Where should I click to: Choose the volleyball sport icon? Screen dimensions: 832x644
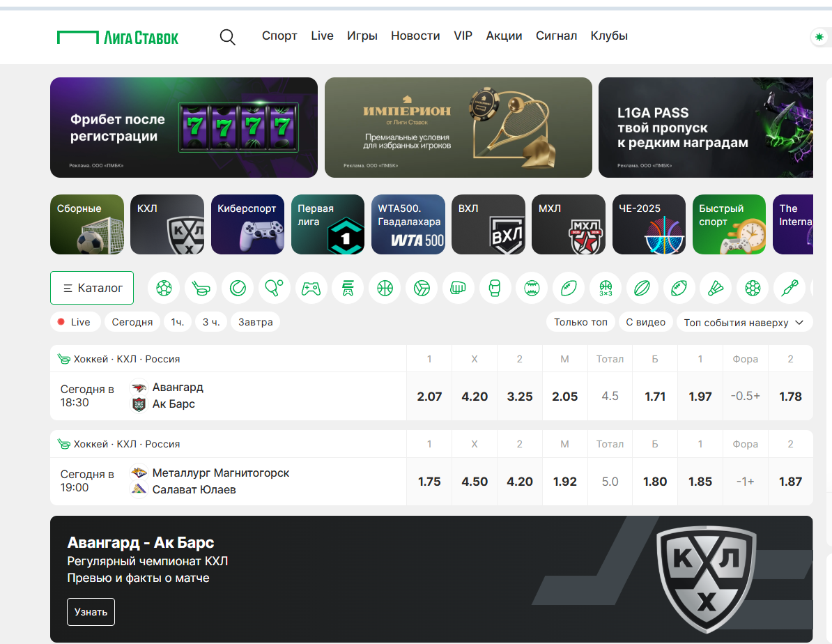(x=422, y=288)
